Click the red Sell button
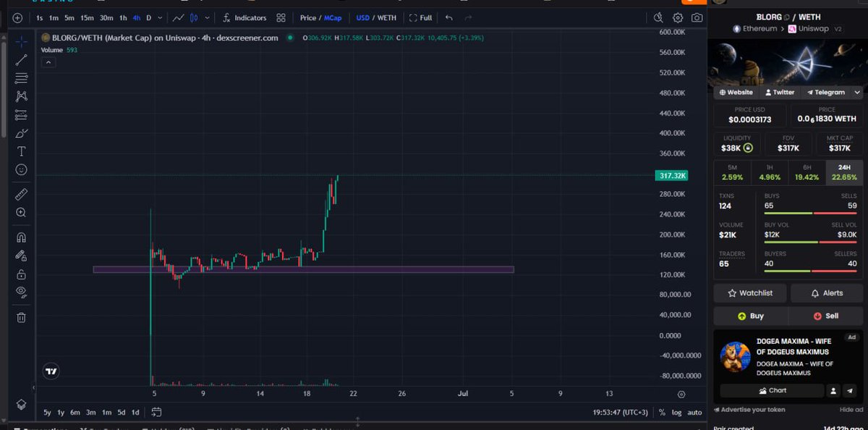This screenshot has width=868, height=430. tap(826, 316)
